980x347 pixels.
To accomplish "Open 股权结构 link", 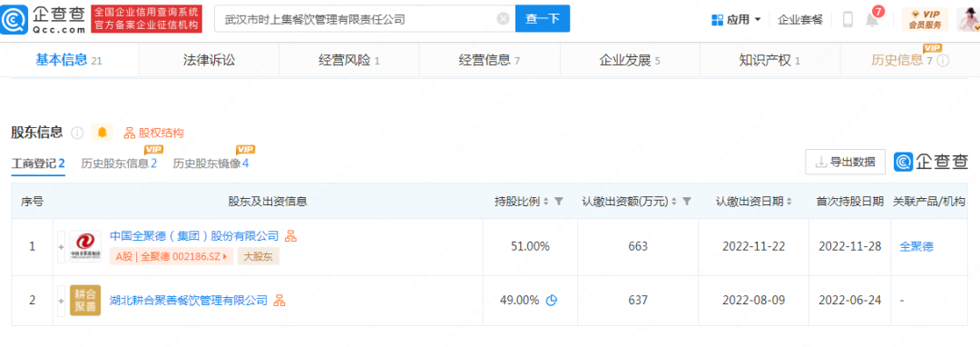I will point(153,134).
